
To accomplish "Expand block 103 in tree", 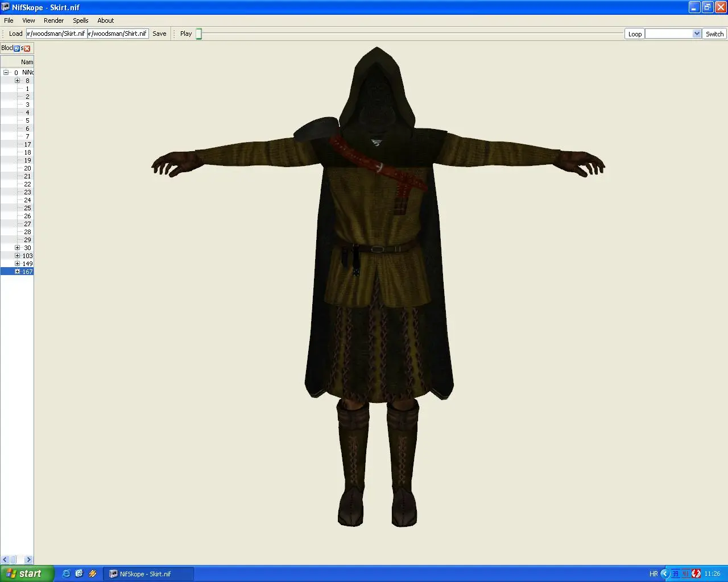I will click(x=17, y=255).
